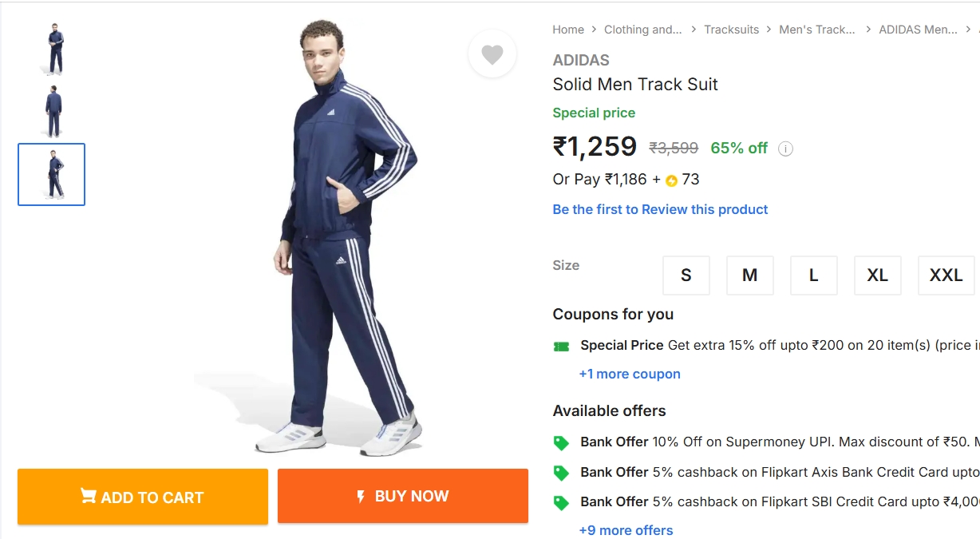Click the tag icon for Supermoney UPI offer
980x539 pixels.
(x=561, y=442)
